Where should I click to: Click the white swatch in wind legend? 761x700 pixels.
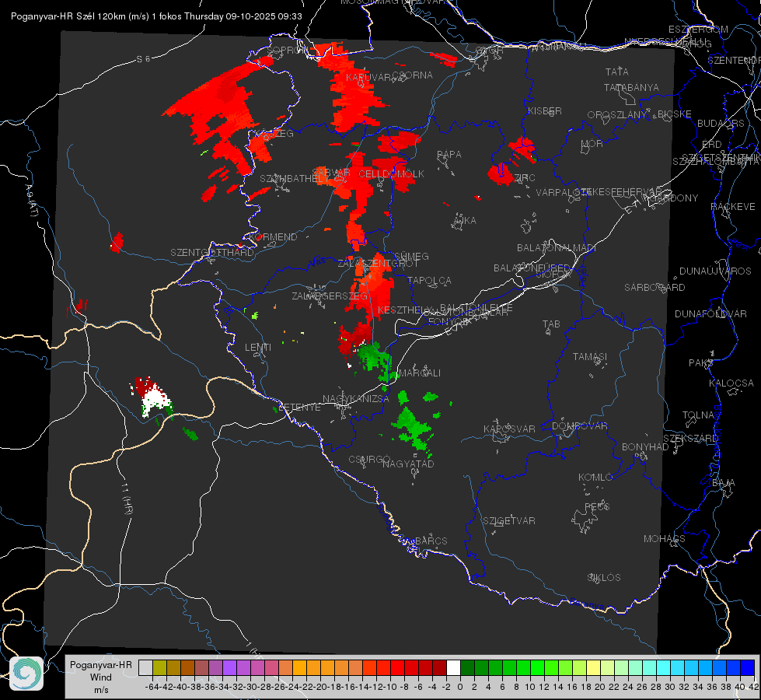tap(453, 667)
